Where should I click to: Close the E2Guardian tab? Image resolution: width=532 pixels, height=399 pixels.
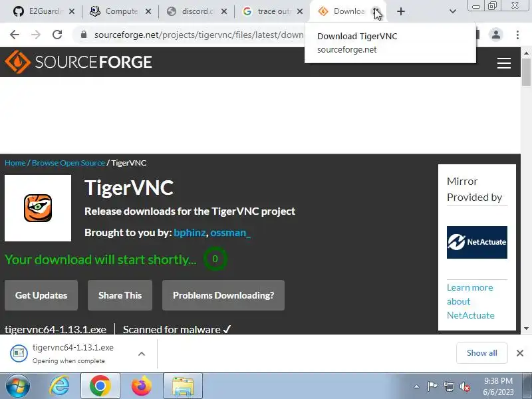coord(72,11)
